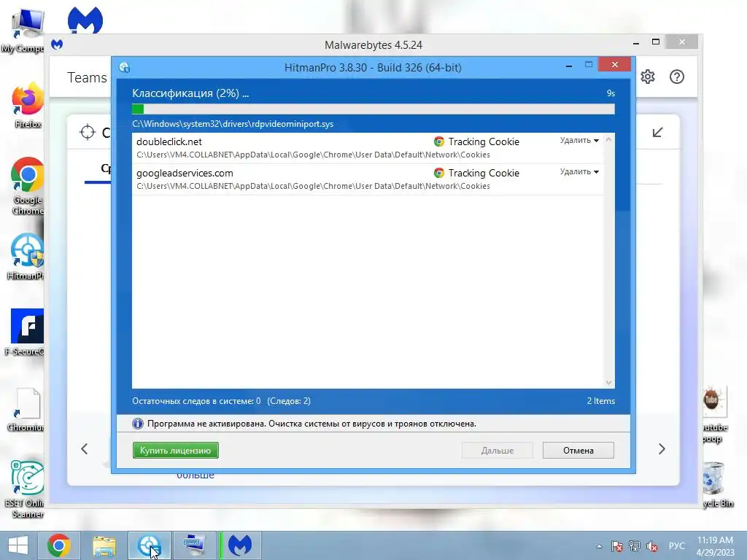Select the doubleclick.net result row
Image resolution: width=747 pixels, height=560 pixels.
(x=368, y=148)
